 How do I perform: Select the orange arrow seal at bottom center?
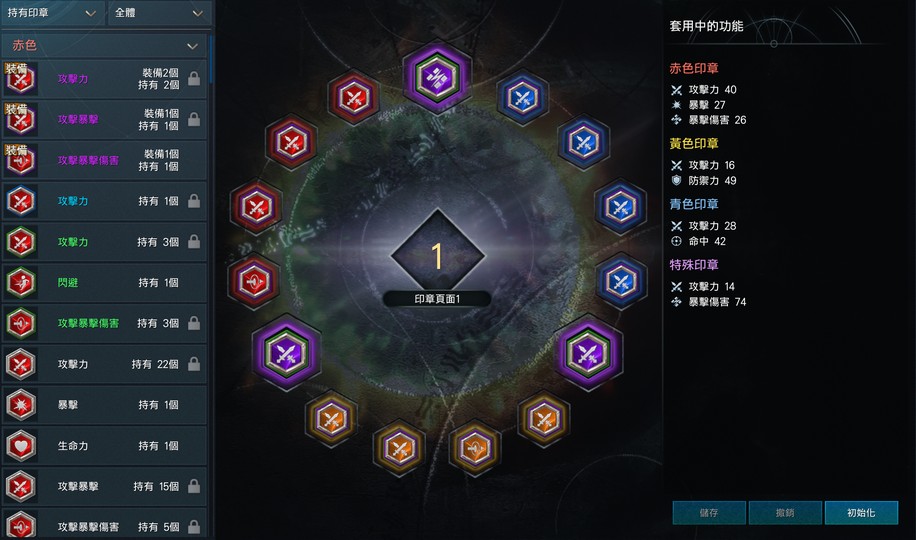click(474, 448)
